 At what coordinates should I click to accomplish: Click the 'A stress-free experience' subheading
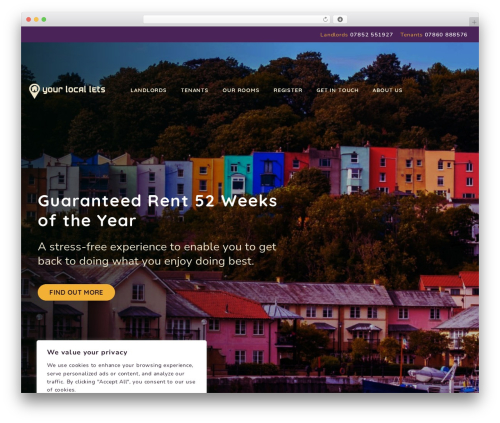[x=157, y=254]
